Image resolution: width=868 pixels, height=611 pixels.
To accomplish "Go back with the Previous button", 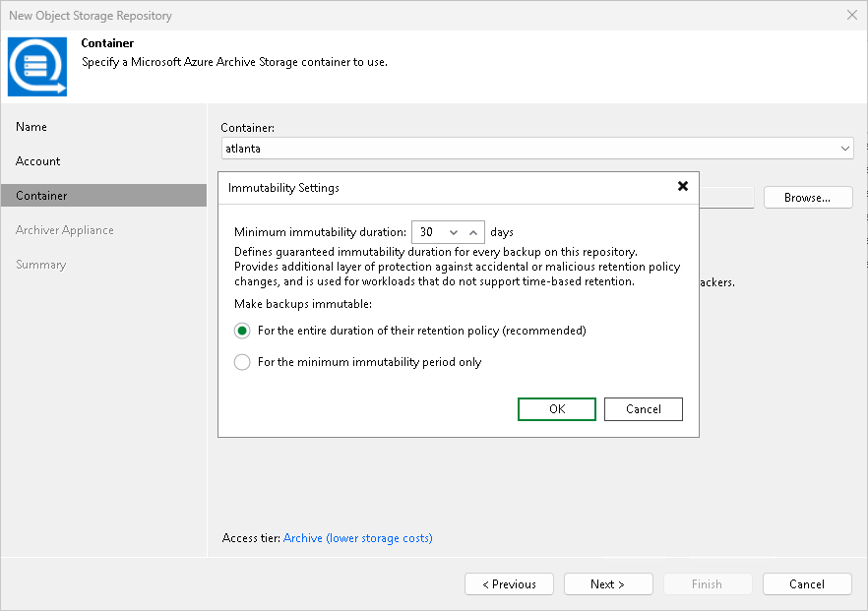I will point(510,583).
